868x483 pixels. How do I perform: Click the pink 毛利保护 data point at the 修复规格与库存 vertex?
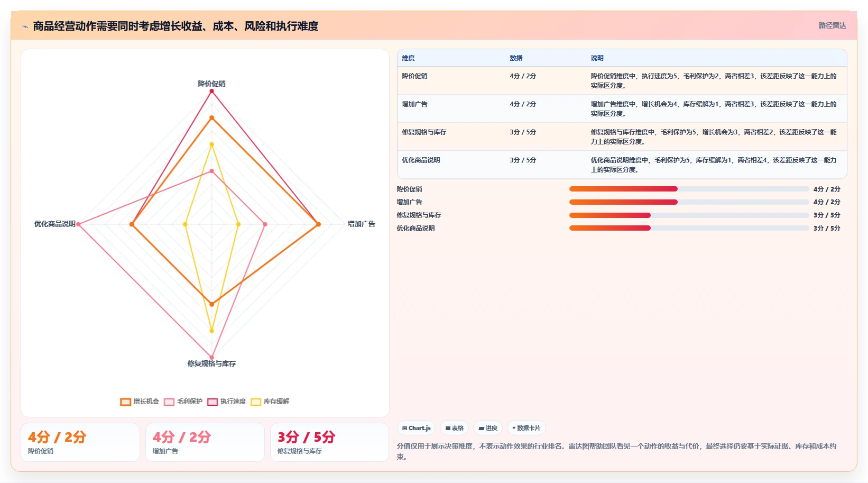[211, 358]
